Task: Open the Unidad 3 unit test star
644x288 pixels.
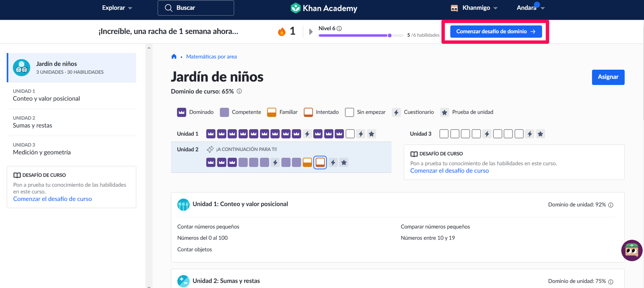Action: coord(540,134)
